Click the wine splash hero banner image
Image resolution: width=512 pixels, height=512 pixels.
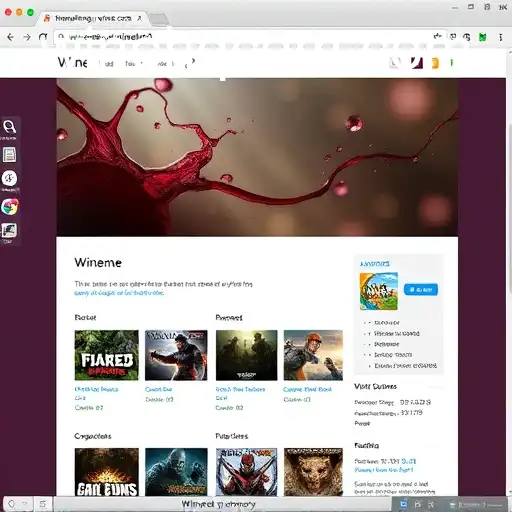point(257,157)
